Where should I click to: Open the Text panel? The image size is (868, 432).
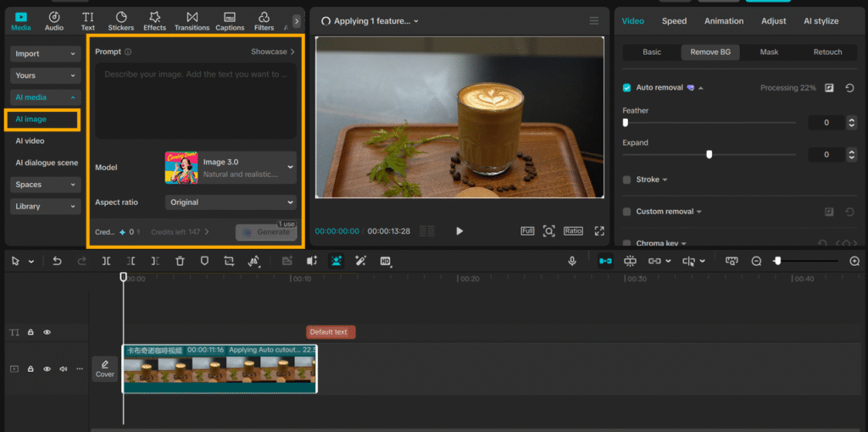click(x=87, y=21)
